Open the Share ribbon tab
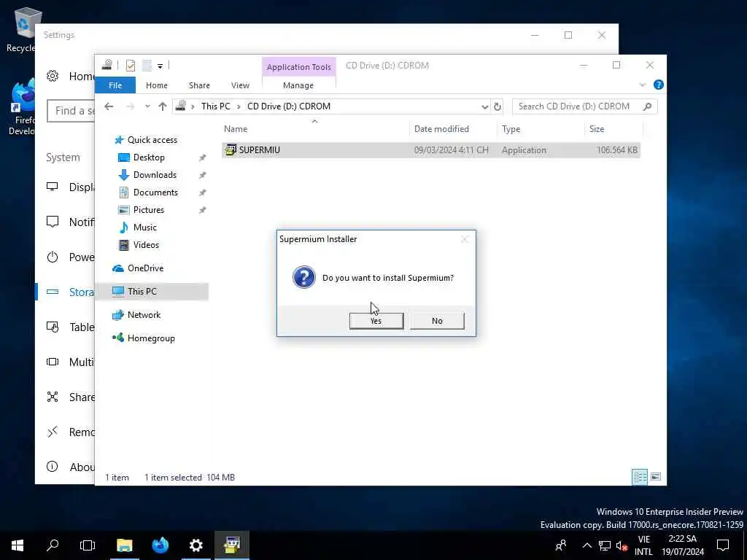 pos(199,85)
